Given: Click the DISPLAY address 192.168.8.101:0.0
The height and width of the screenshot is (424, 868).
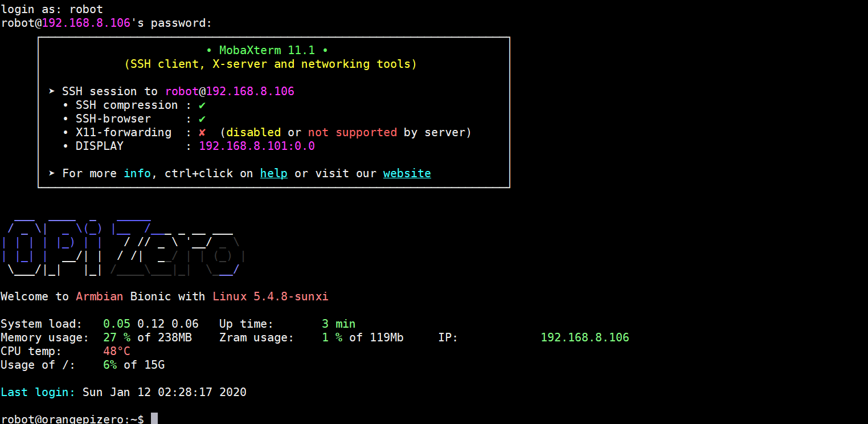Looking at the screenshot, I should click(x=256, y=146).
